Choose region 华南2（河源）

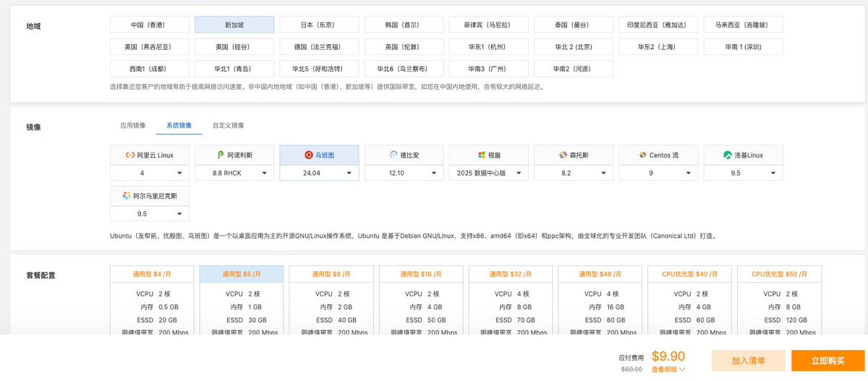coord(574,69)
